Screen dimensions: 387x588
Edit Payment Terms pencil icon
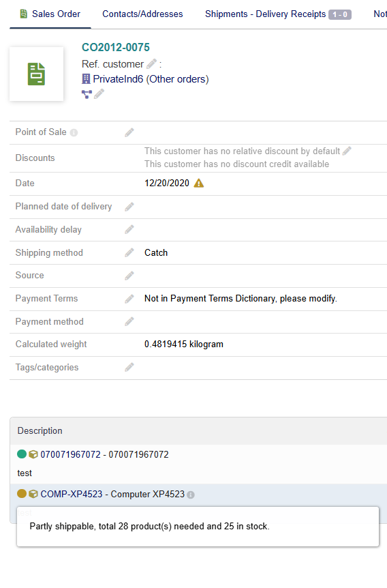pos(129,299)
